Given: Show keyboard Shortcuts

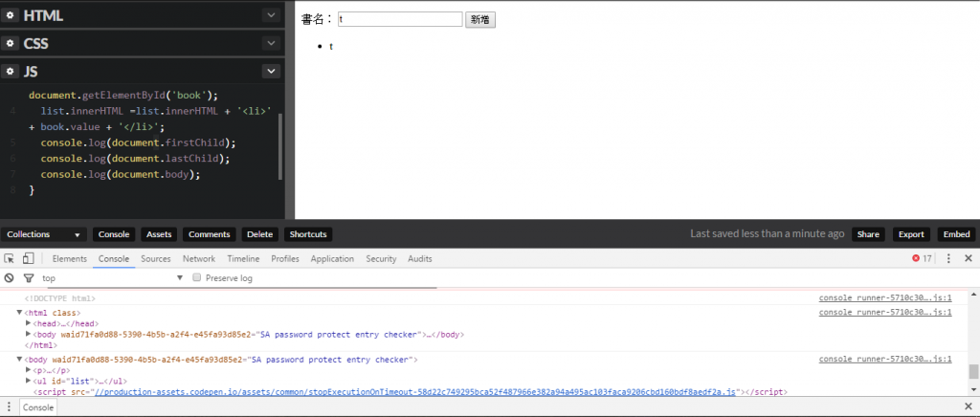Looking at the screenshot, I should [x=308, y=234].
